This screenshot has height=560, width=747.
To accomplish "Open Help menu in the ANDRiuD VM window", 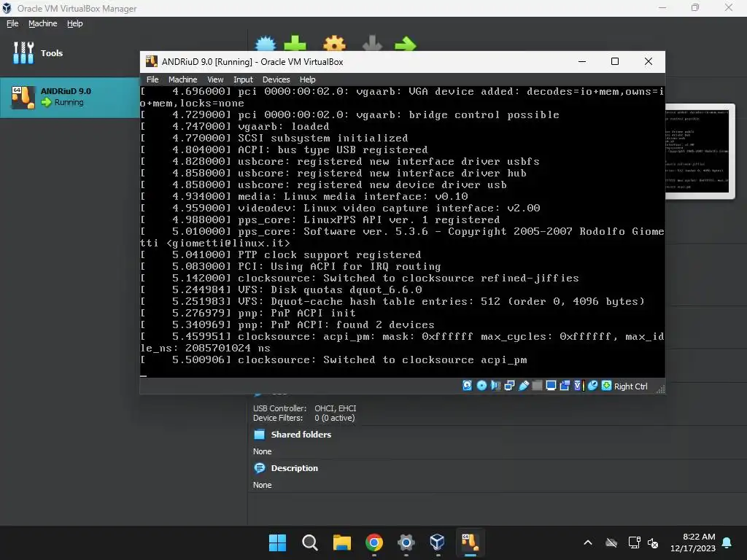I will coord(307,79).
